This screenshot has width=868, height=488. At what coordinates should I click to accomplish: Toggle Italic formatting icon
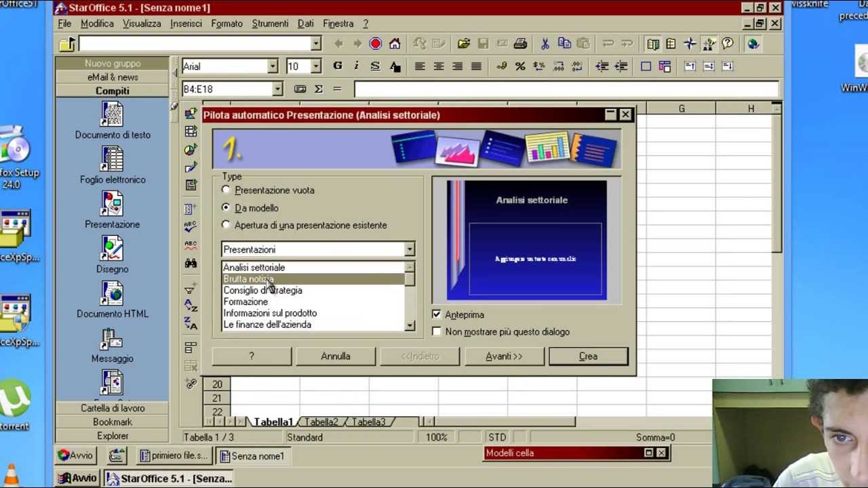point(356,66)
